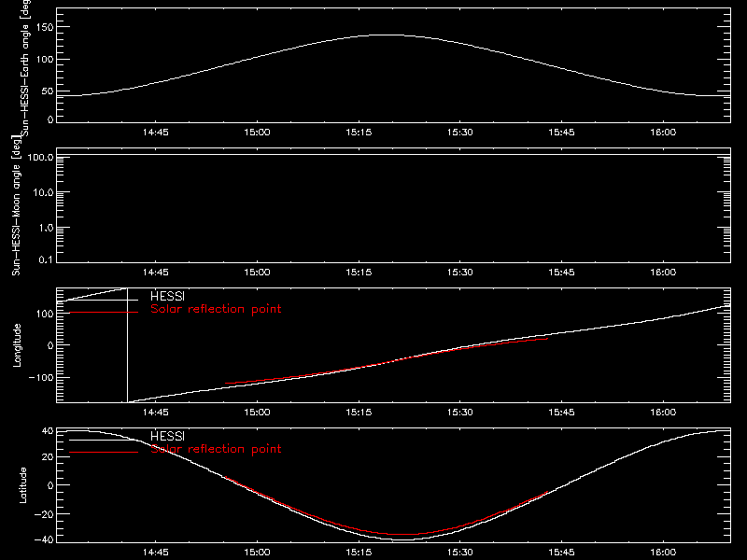Click the 20 tick label on Latitude axis
This screenshot has width=747, height=560.
48,457
